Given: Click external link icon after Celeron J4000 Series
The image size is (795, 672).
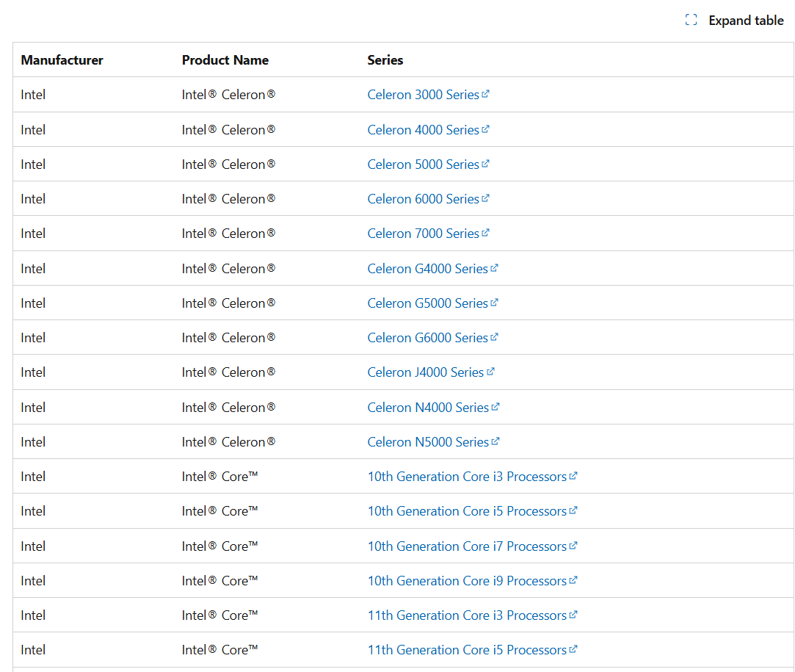Looking at the screenshot, I should (490, 372).
